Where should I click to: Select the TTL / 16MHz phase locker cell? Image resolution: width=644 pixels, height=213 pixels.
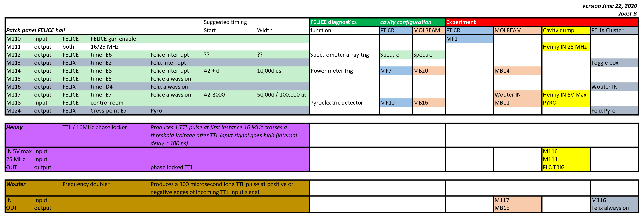click(x=94, y=127)
